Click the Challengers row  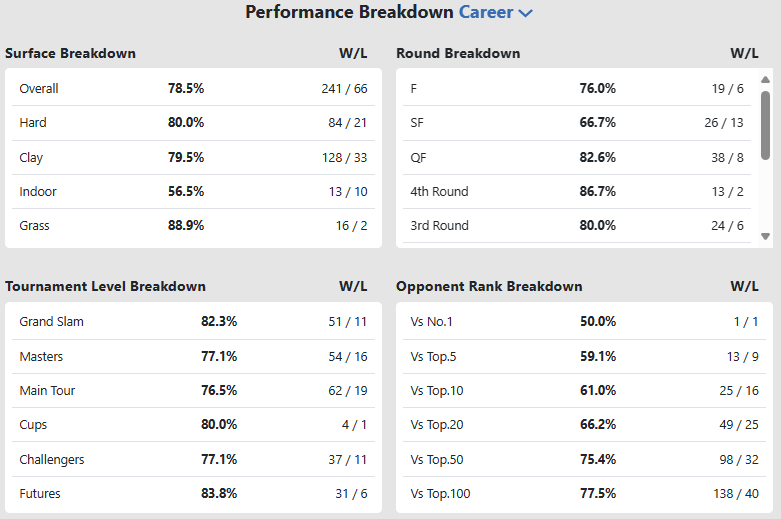[x=193, y=459]
